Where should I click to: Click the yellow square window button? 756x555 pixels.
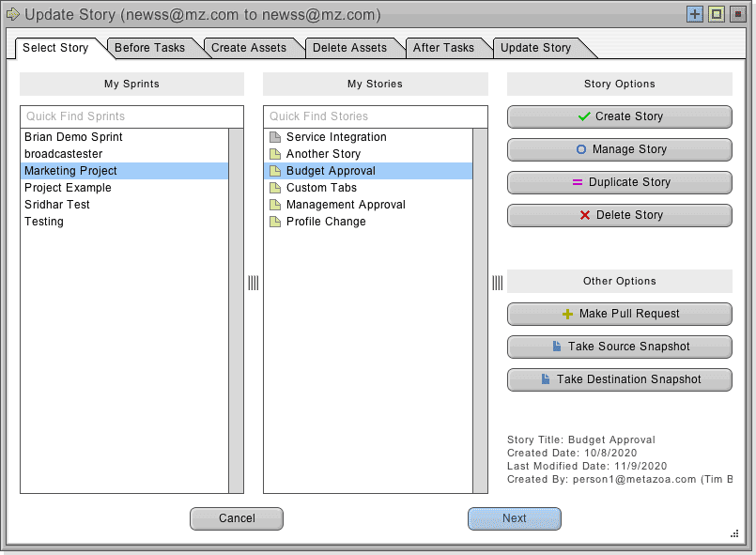716,14
